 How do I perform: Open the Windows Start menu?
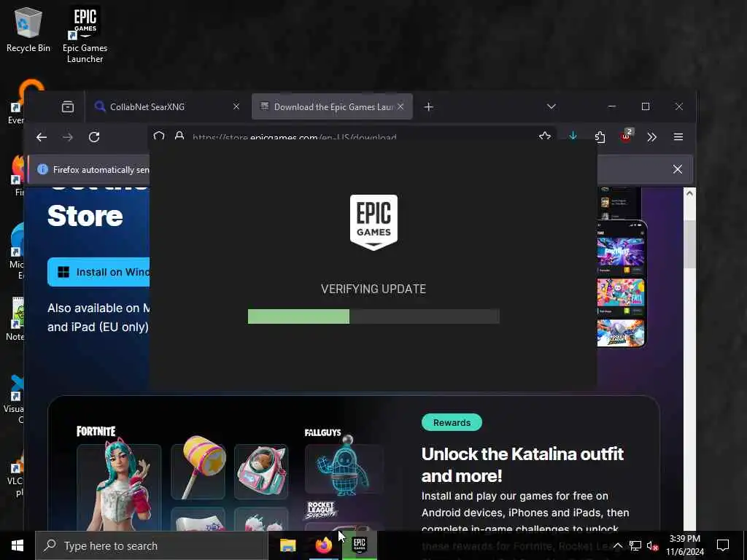[x=18, y=545]
